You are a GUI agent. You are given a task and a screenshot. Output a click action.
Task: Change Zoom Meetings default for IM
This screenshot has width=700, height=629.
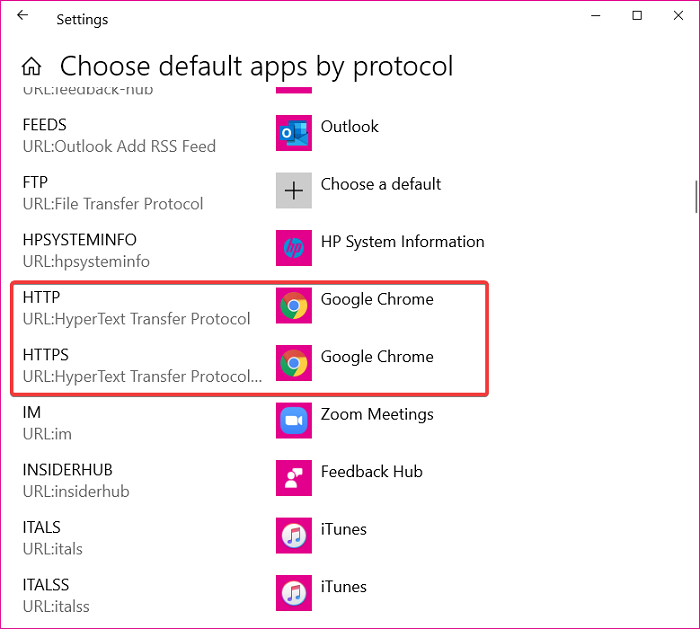[377, 415]
